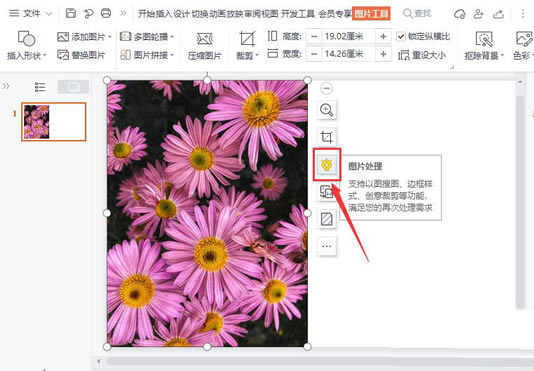The height and width of the screenshot is (371, 534).
Task: Switch to the 视图 tab
Action: tap(269, 14)
